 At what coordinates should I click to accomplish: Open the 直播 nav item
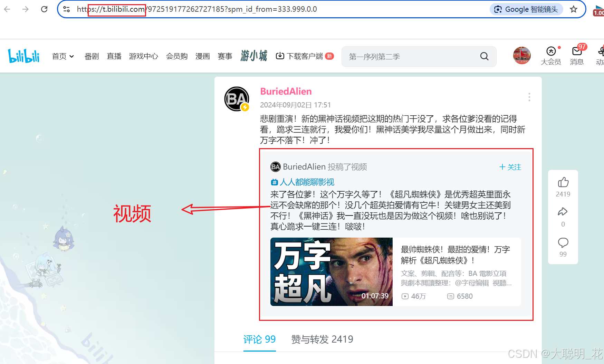coord(114,56)
